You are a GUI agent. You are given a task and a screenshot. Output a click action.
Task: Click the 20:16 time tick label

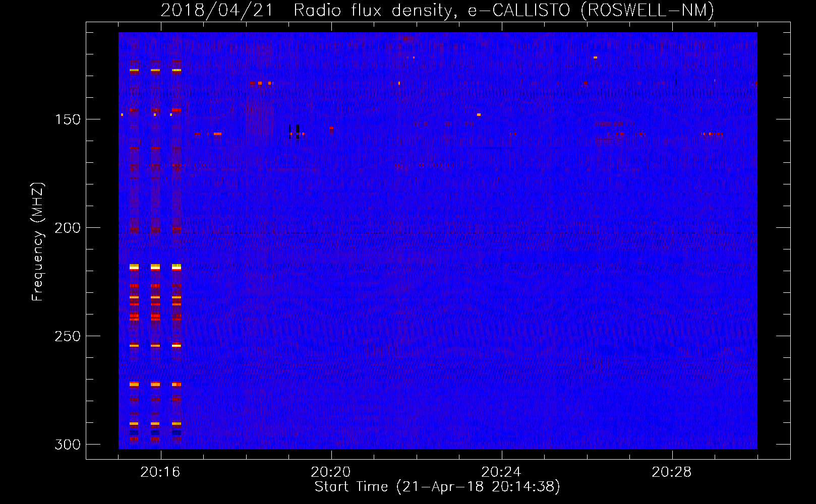tap(160, 472)
